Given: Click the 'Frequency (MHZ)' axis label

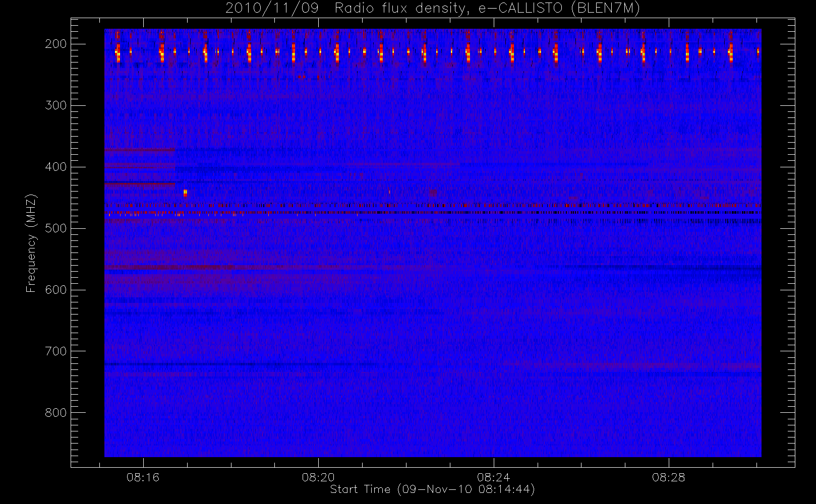Looking at the screenshot, I should [x=31, y=243].
